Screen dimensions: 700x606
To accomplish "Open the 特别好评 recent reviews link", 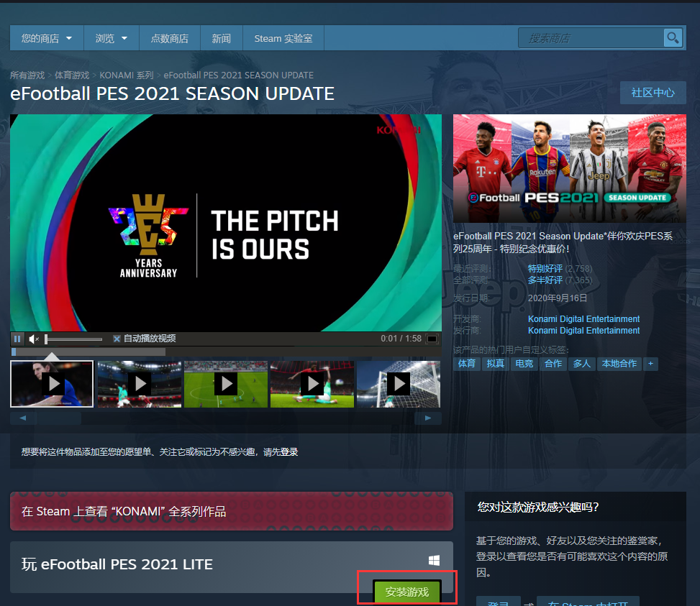I will [545, 268].
